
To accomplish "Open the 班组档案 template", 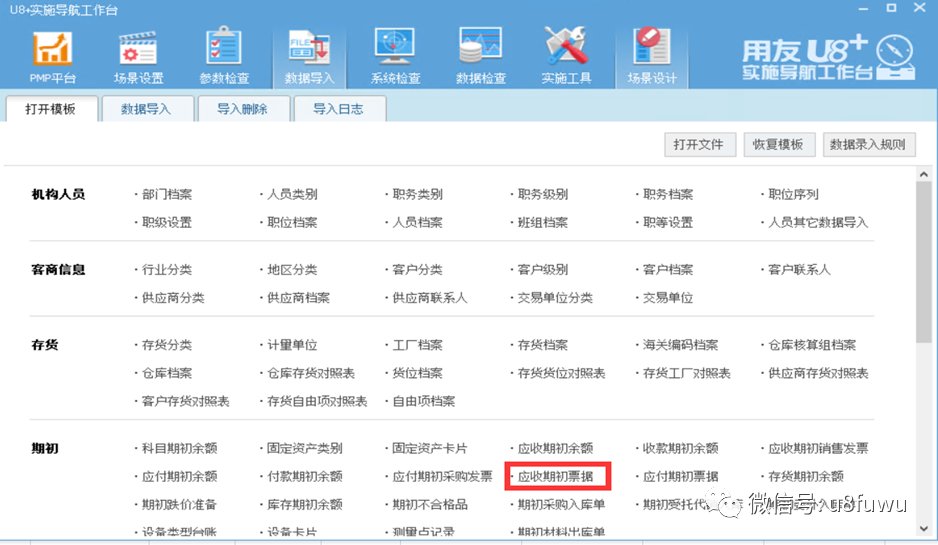I will pyautogui.click(x=543, y=223).
